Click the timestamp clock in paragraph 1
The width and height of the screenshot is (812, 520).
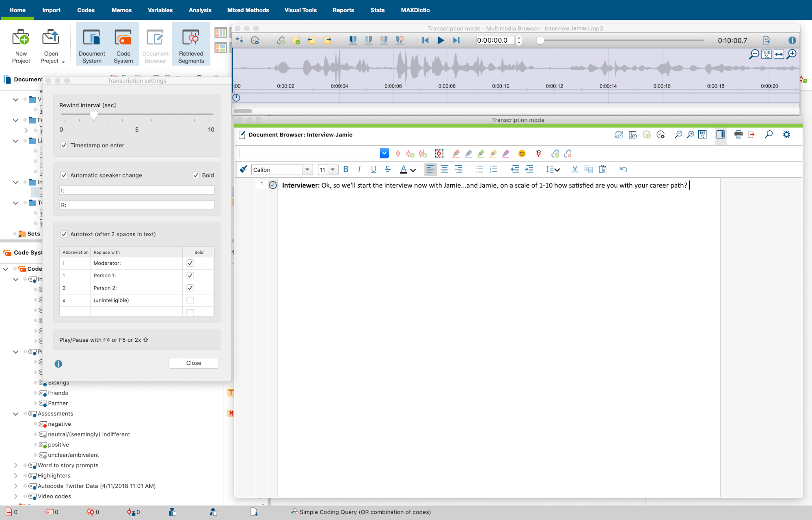click(273, 185)
